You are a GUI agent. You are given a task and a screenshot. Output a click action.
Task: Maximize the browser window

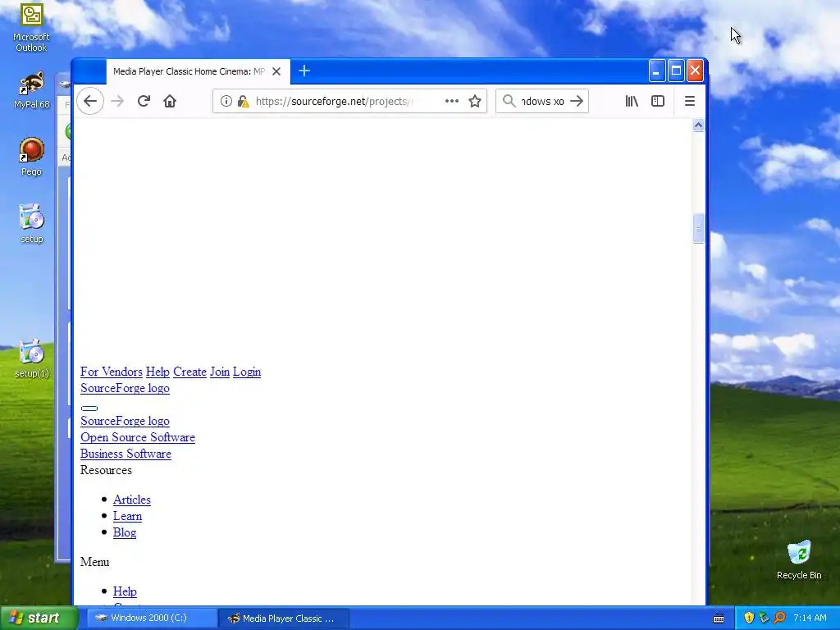676,71
